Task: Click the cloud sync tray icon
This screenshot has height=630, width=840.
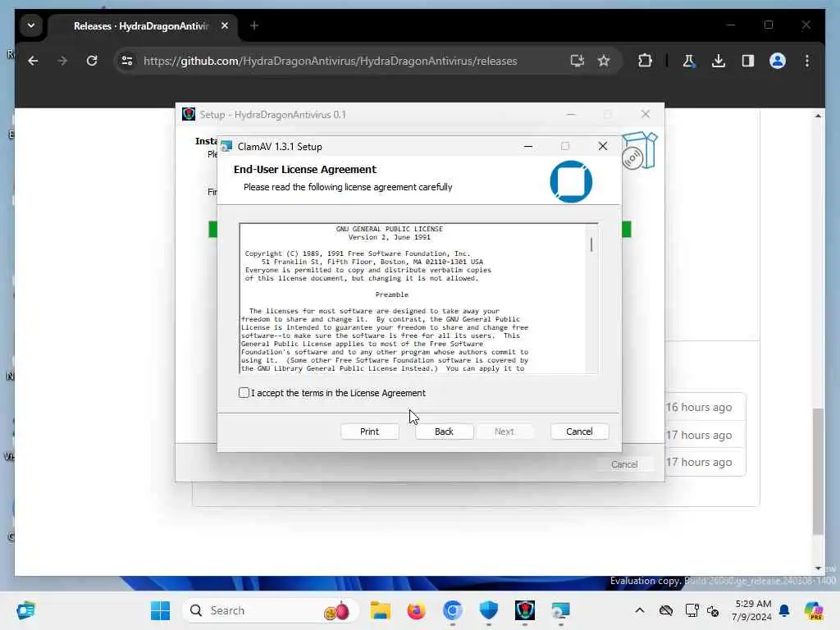Action: 666,610
